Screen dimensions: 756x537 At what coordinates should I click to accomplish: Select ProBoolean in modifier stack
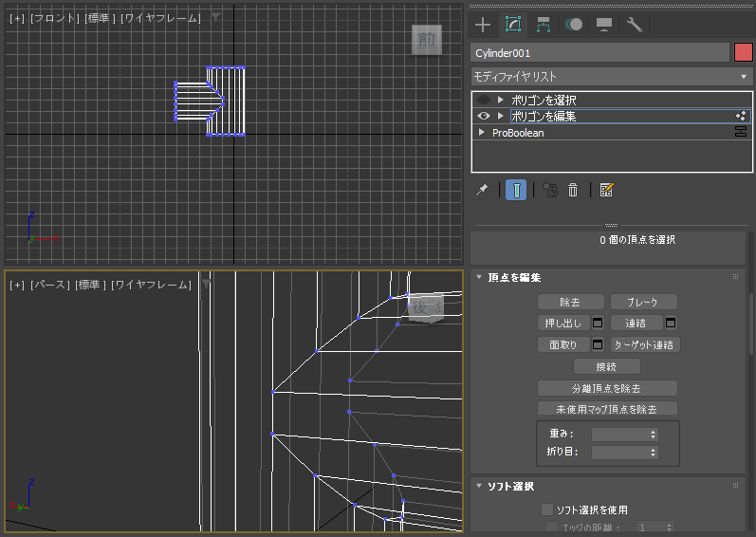pyautogui.click(x=518, y=133)
